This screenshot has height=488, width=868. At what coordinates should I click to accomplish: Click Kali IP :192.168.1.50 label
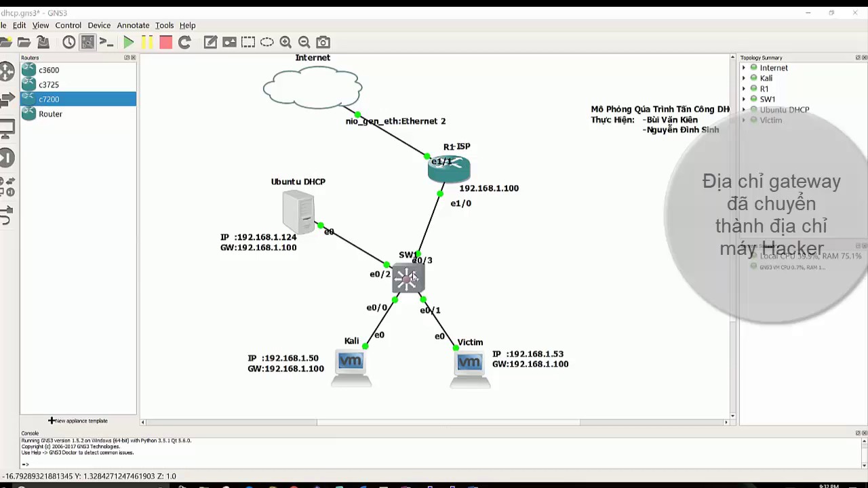coord(283,358)
